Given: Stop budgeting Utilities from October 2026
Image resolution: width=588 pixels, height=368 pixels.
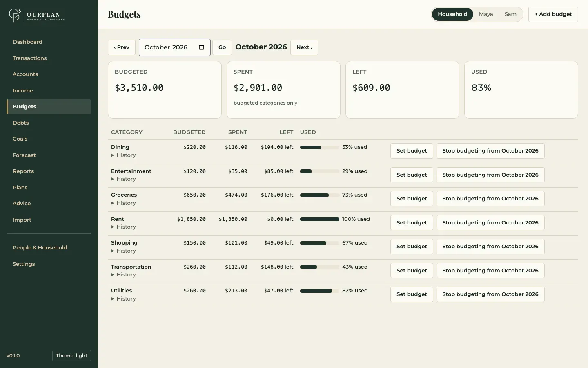Looking at the screenshot, I should point(490,294).
